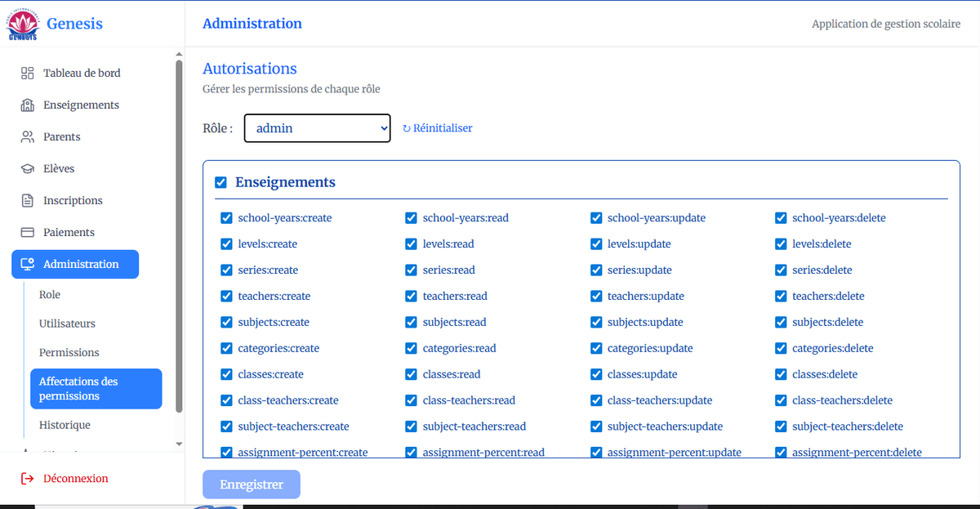Toggle categories:create checkbox
Image resolution: width=980 pixels, height=509 pixels.
point(226,348)
